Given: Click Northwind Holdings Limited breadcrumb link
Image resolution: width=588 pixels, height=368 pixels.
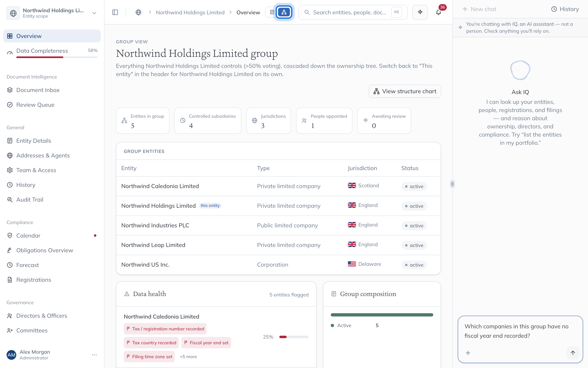Looking at the screenshot, I should 190,12.
